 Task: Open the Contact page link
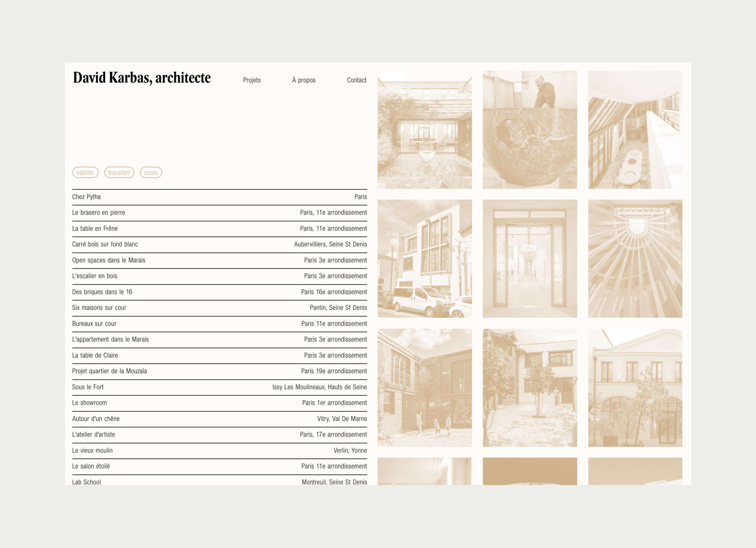(356, 80)
